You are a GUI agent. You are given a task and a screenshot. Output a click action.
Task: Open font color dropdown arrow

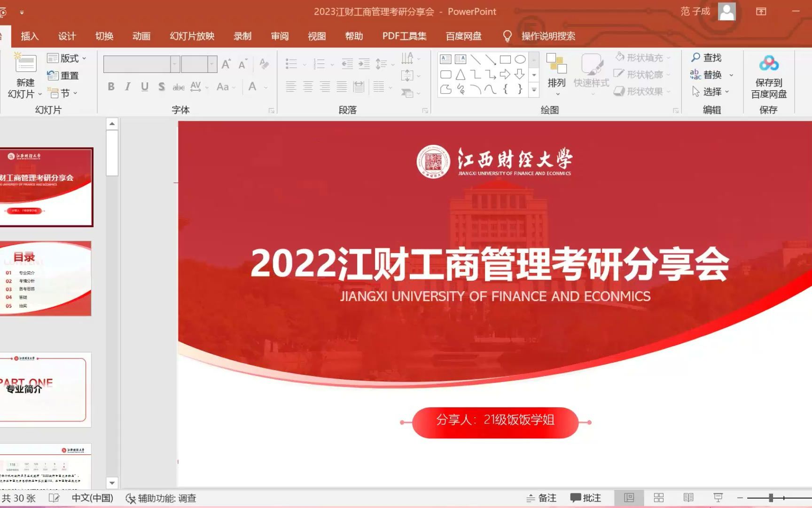[x=266, y=87]
